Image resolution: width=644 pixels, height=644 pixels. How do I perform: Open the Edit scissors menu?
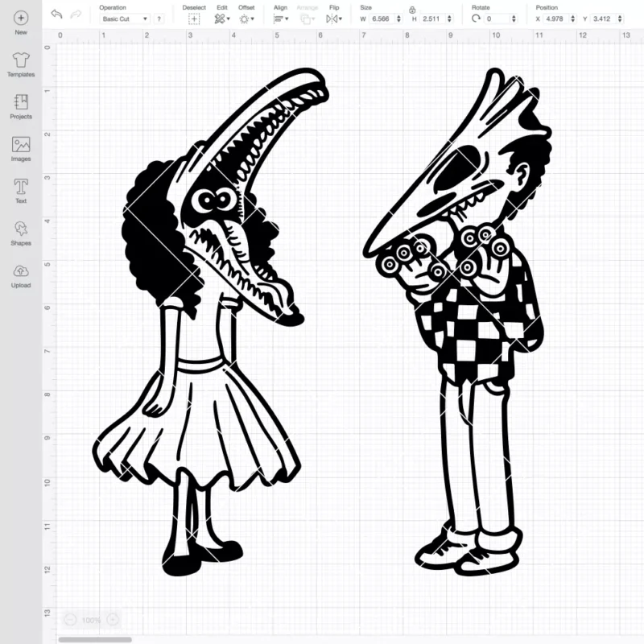(x=222, y=19)
